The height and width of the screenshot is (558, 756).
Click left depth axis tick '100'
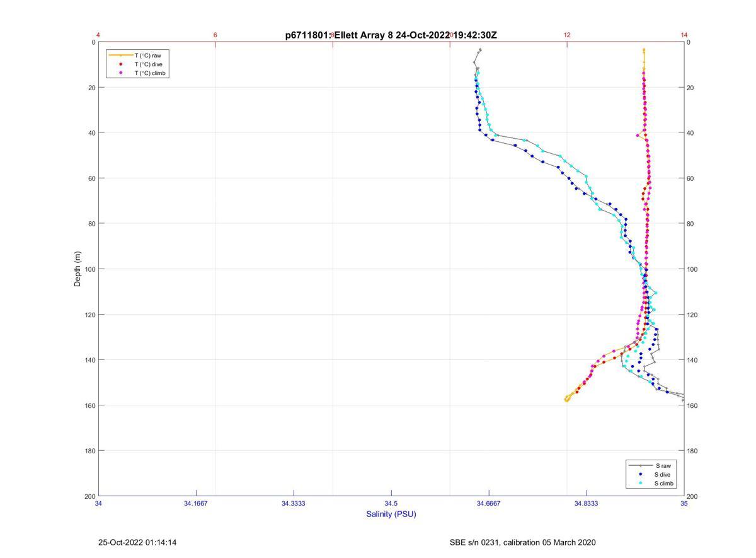point(90,269)
